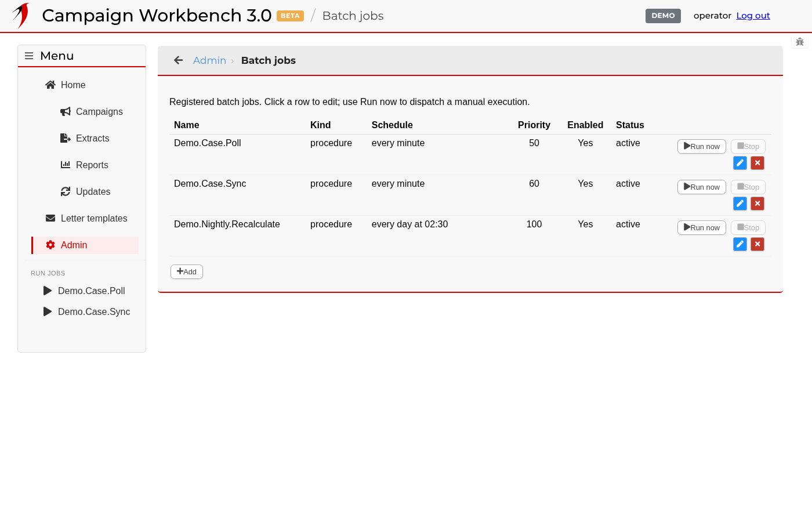Click the bug icon at top right
This screenshot has width=812, height=522.
point(800,42)
